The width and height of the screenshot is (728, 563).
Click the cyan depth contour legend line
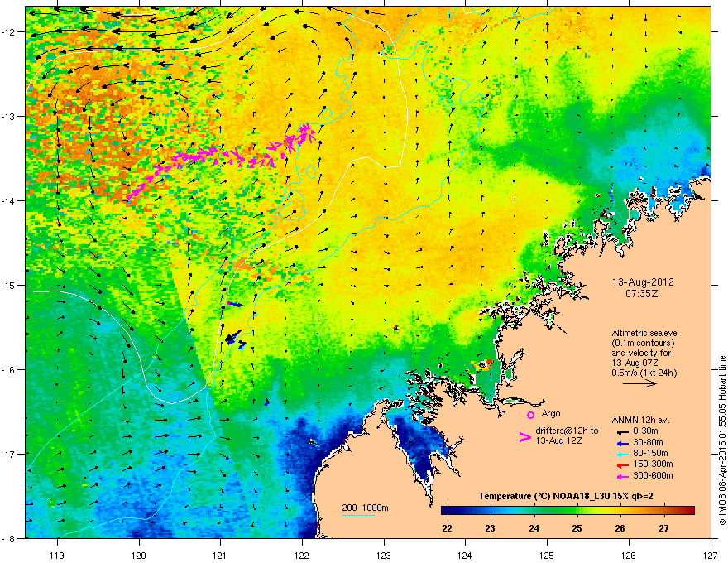pyautogui.click(x=358, y=515)
